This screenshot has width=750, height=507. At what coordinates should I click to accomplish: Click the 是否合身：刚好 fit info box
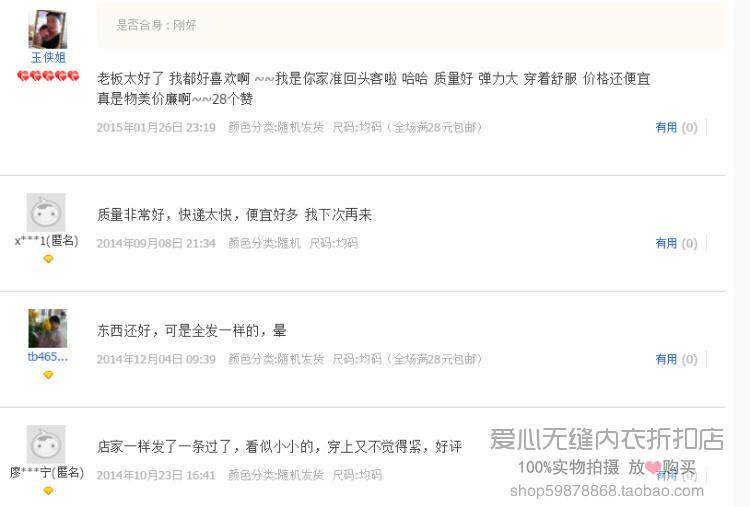coord(411,25)
